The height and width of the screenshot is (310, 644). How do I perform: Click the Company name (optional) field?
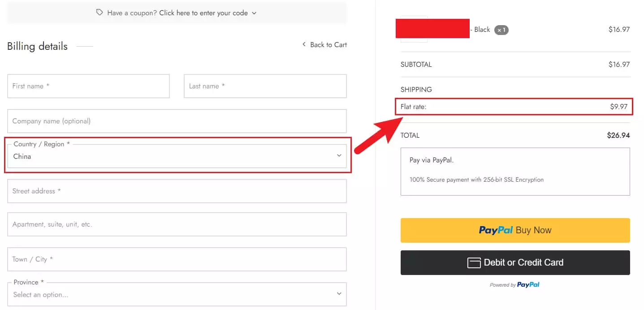tap(177, 121)
